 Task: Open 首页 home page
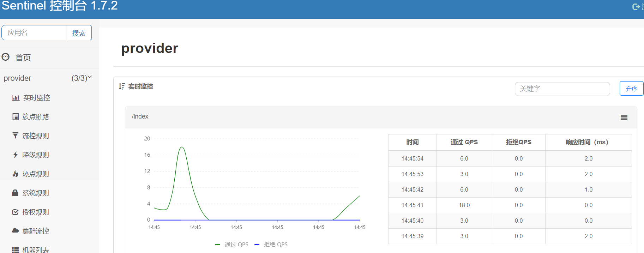(23, 58)
